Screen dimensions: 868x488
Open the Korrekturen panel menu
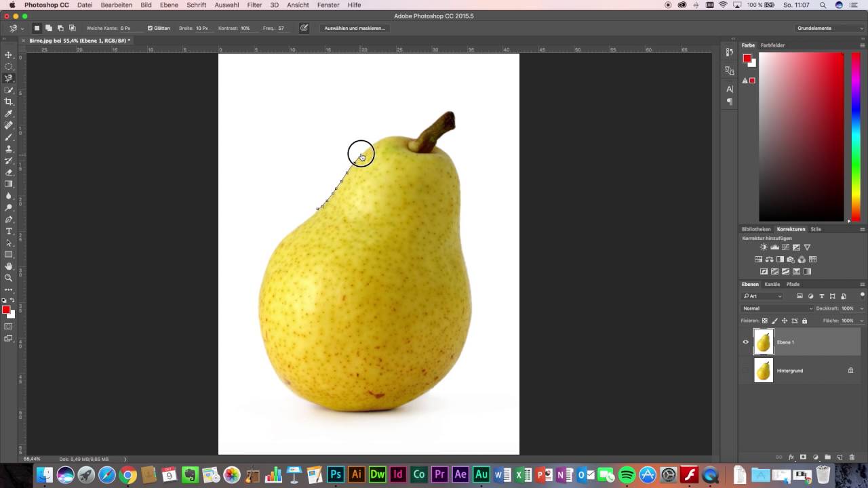pos(863,229)
